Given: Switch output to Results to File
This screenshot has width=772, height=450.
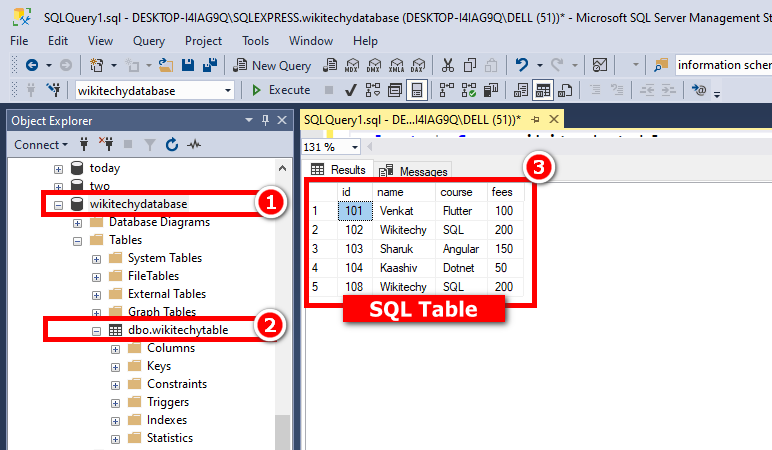Looking at the screenshot, I should coord(565,90).
